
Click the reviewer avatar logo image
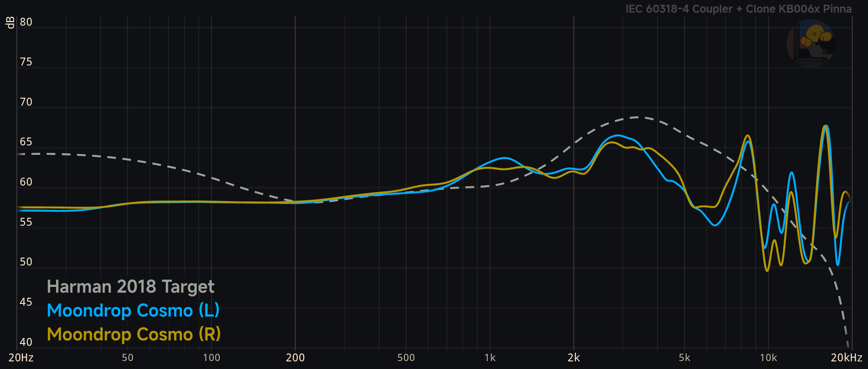811,43
